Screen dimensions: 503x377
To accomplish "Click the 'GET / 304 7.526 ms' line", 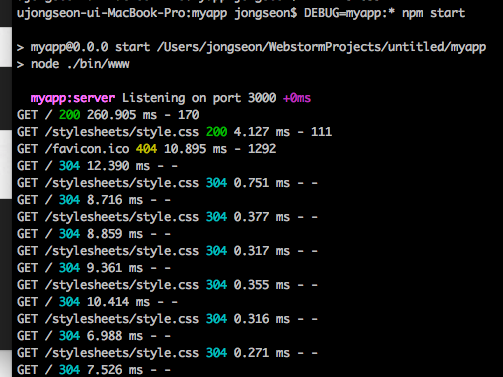I will (94, 370).
